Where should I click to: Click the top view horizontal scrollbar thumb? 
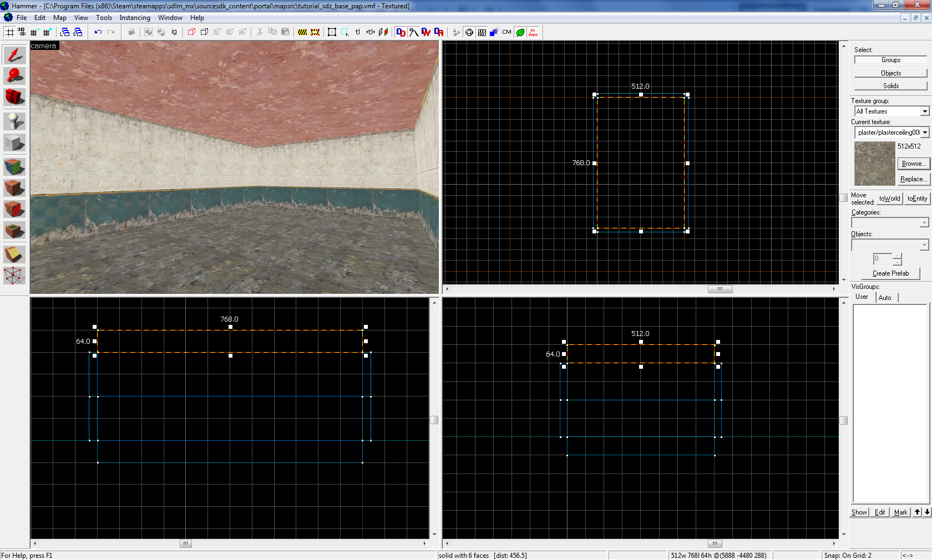(x=720, y=289)
